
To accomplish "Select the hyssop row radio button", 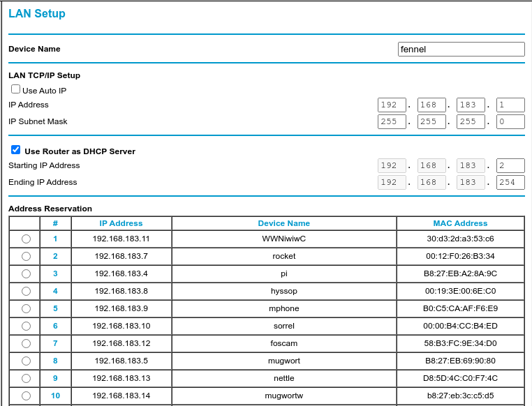I will coord(26,291).
